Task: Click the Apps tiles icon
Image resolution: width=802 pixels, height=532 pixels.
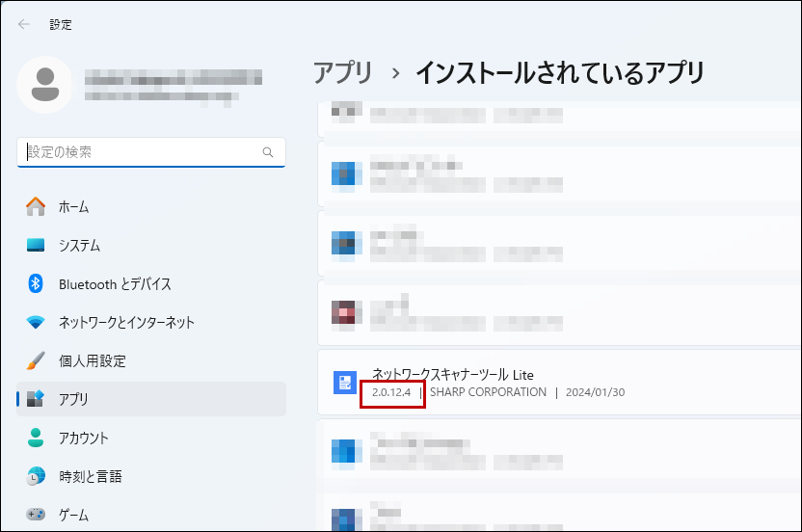Action: point(36,398)
